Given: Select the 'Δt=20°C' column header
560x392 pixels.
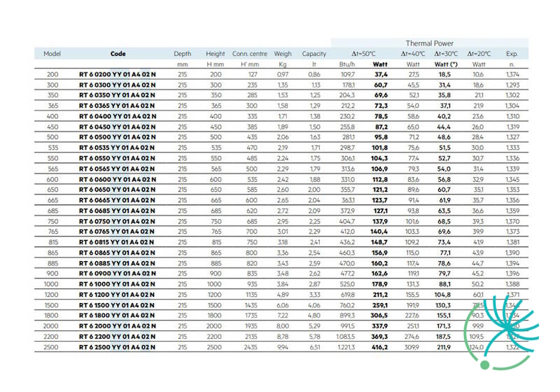Looking at the screenshot, I should point(479,54).
